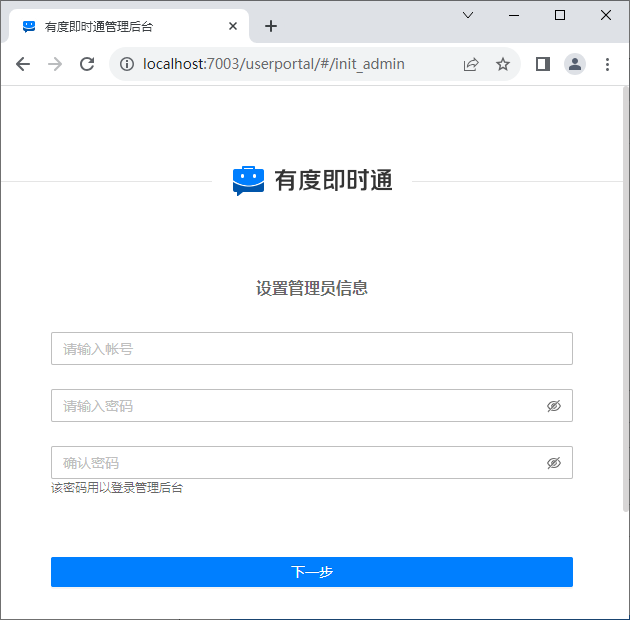Open a new browser tab
The image size is (630, 620).
[270, 26]
